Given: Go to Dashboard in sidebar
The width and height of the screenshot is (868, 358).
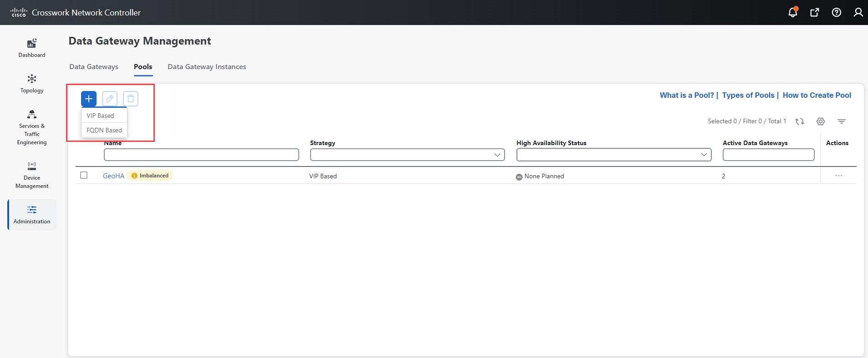Looking at the screenshot, I should point(32,48).
